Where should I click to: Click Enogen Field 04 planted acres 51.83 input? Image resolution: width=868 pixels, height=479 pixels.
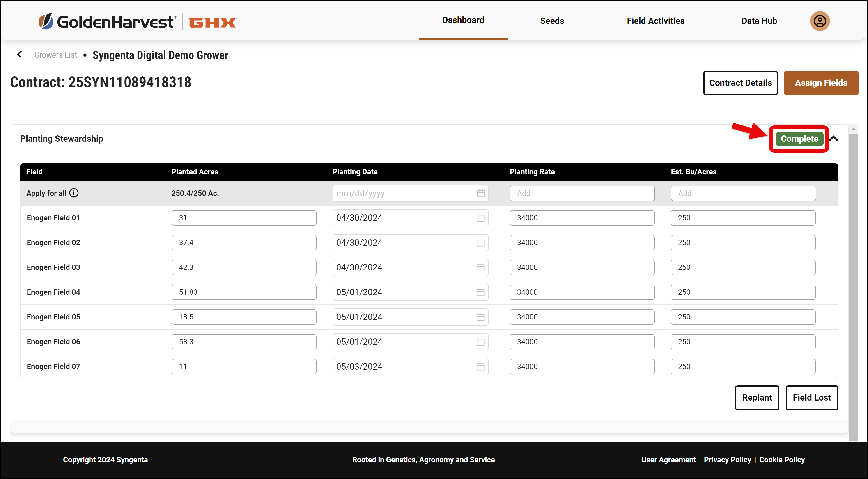tap(244, 292)
